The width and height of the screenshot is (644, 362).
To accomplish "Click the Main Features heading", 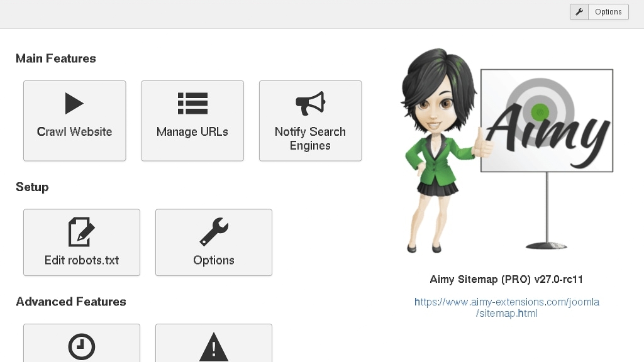I will point(56,58).
